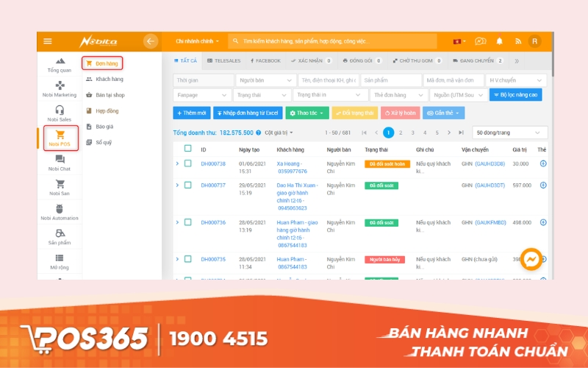The width and height of the screenshot is (588, 368).
Task: Click the RSS feed icon
Action: (x=518, y=41)
